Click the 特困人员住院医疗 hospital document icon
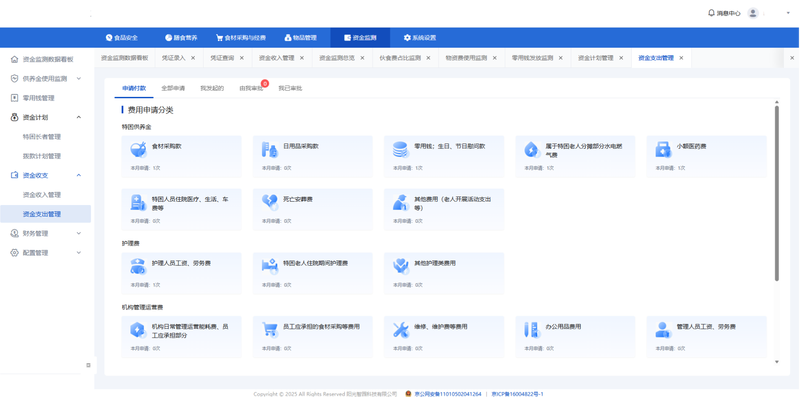The image size is (800, 397). pos(138,203)
